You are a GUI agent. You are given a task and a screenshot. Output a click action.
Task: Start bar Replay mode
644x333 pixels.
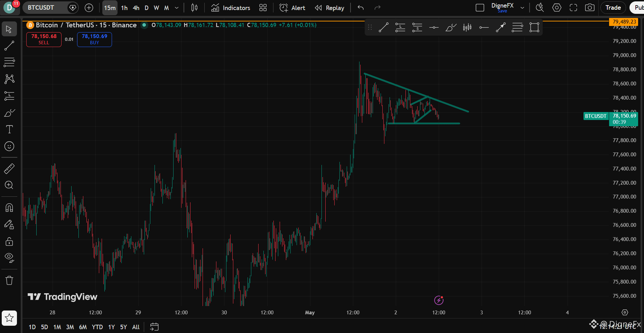click(329, 8)
